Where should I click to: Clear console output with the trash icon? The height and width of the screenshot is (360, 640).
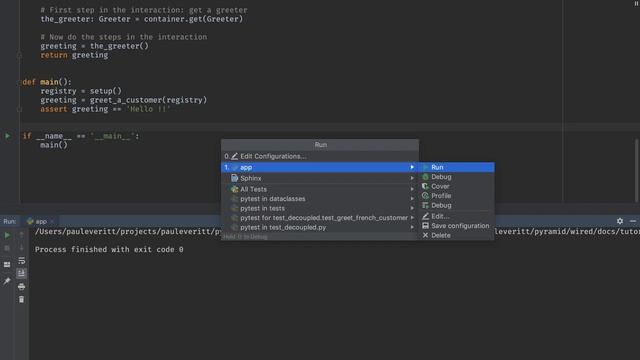[x=21, y=300]
